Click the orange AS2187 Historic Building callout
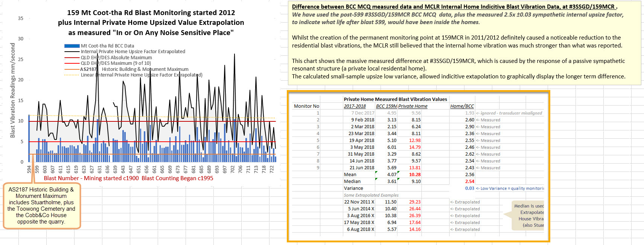This screenshot has width=644, height=245. [x=41, y=205]
